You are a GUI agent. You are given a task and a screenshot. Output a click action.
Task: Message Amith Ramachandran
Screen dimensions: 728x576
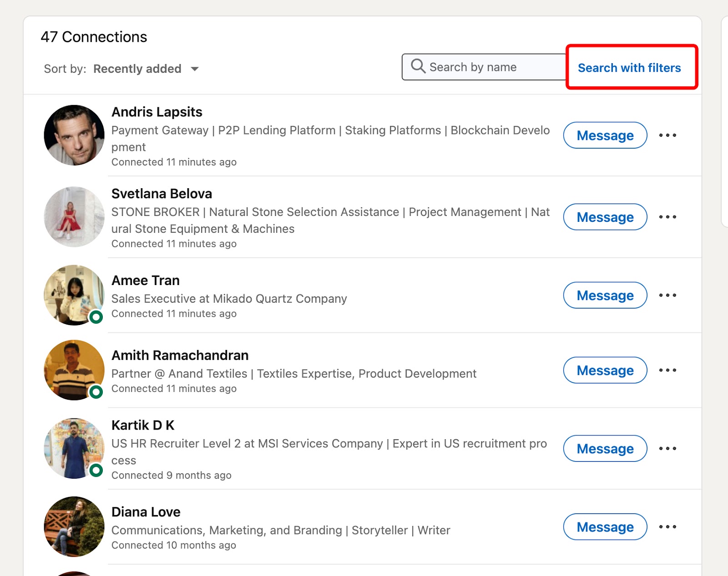pyautogui.click(x=605, y=370)
